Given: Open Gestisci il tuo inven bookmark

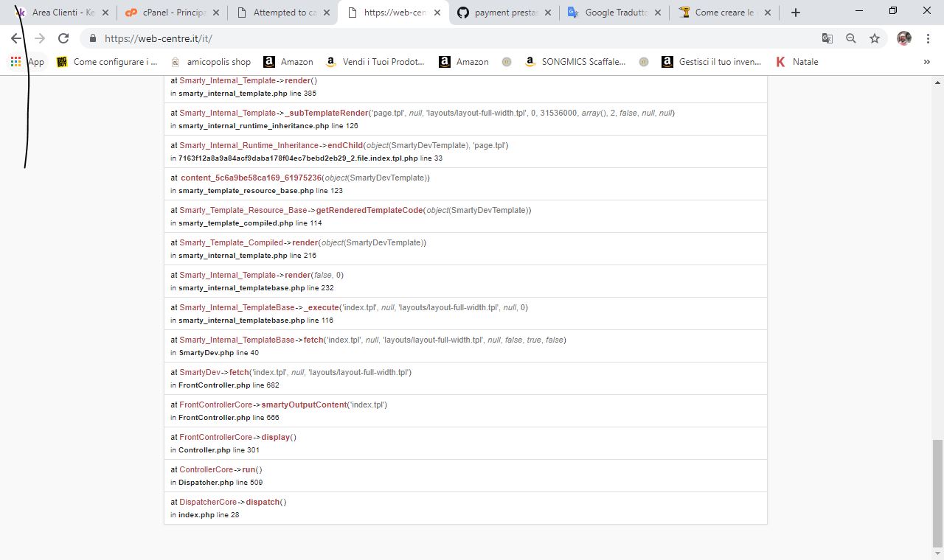Looking at the screenshot, I should 712,62.
